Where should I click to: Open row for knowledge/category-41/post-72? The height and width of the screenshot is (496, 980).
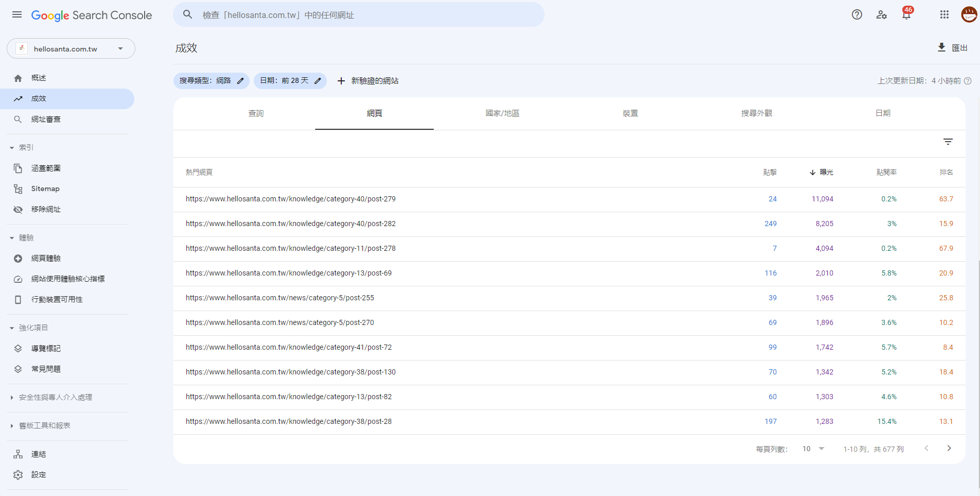tap(569, 348)
